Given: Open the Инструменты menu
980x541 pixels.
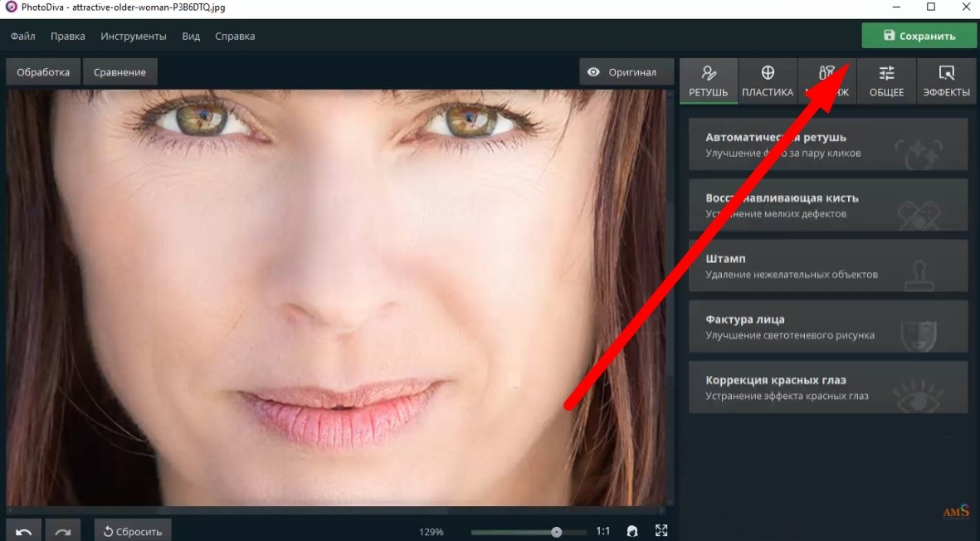Looking at the screenshot, I should tap(134, 37).
